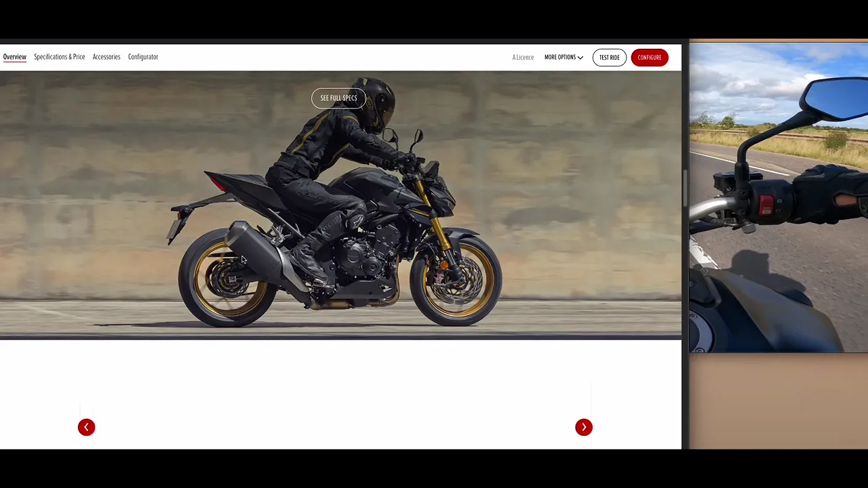The width and height of the screenshot is (868, 488).
Task: Expand the More Options dropdown
Action: click(564, 58)
